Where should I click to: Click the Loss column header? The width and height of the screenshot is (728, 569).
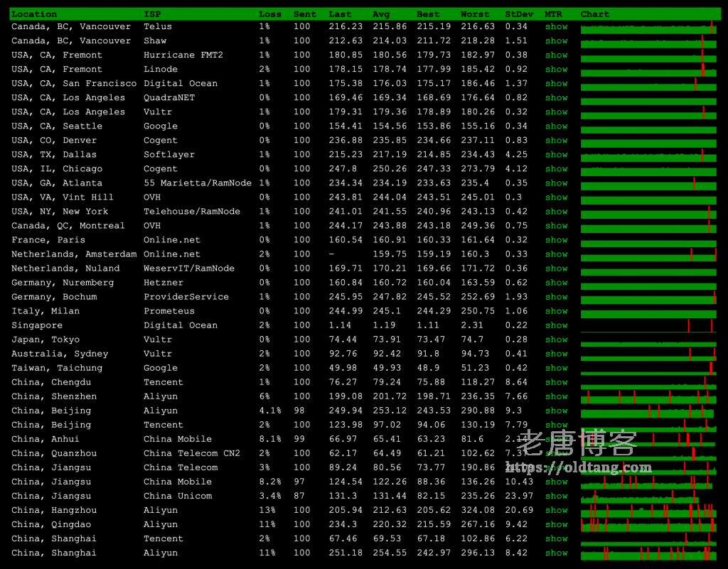tap(269, 14)
